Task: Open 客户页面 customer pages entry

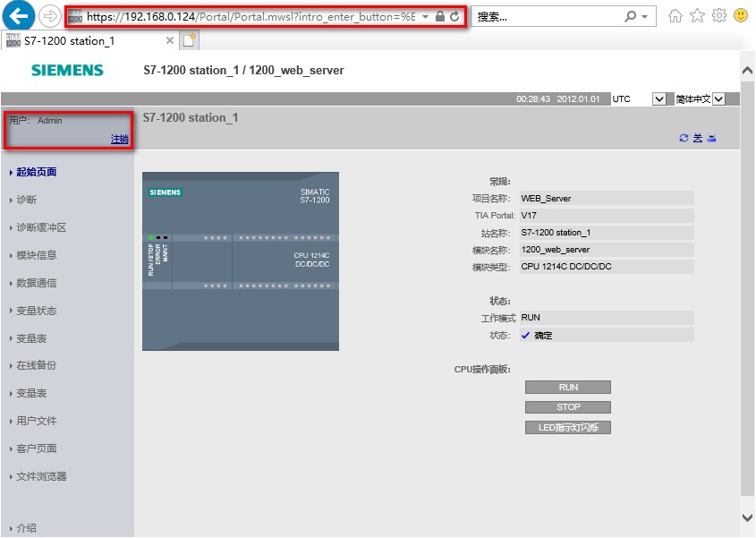Action: [37, 448]
